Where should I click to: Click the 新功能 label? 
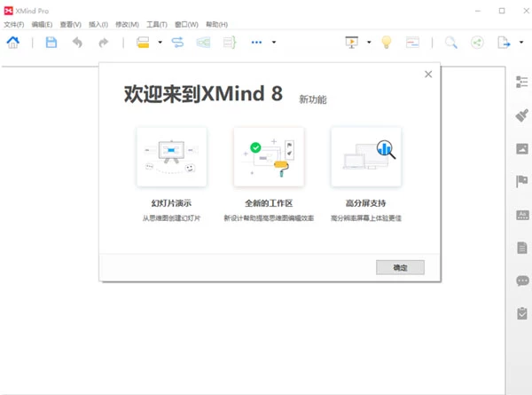(x=312, y=99)
